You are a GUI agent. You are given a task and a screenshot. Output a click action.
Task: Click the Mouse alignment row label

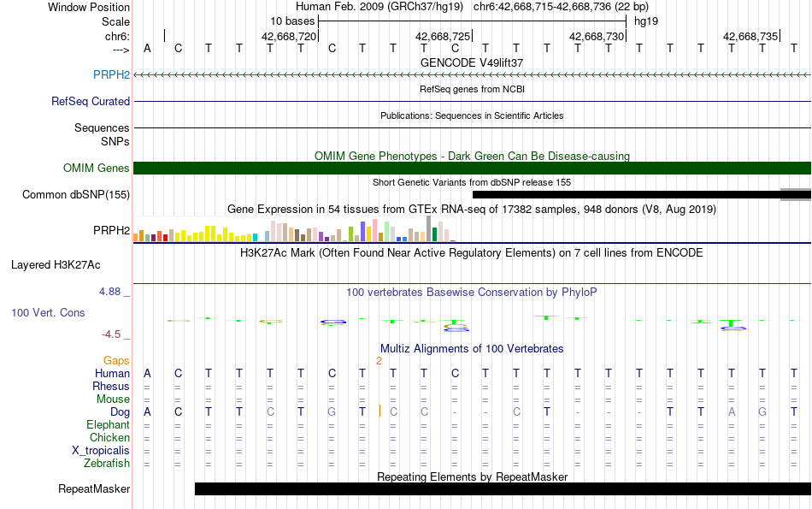113,400
